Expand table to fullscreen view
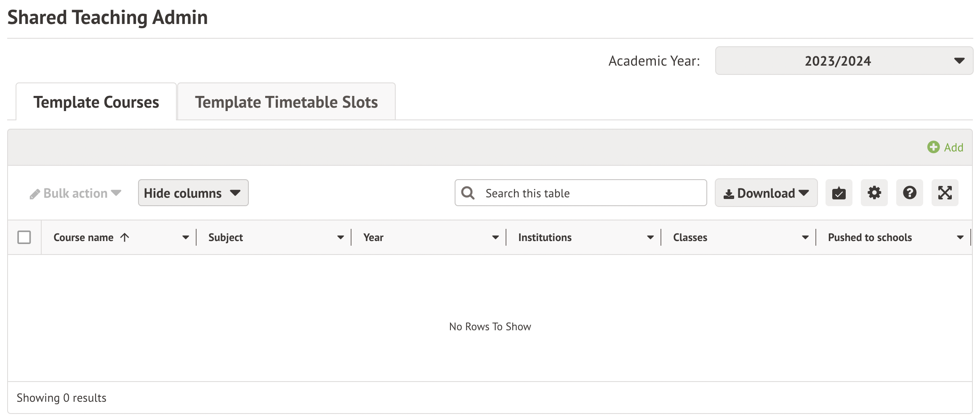 [945, 193]
